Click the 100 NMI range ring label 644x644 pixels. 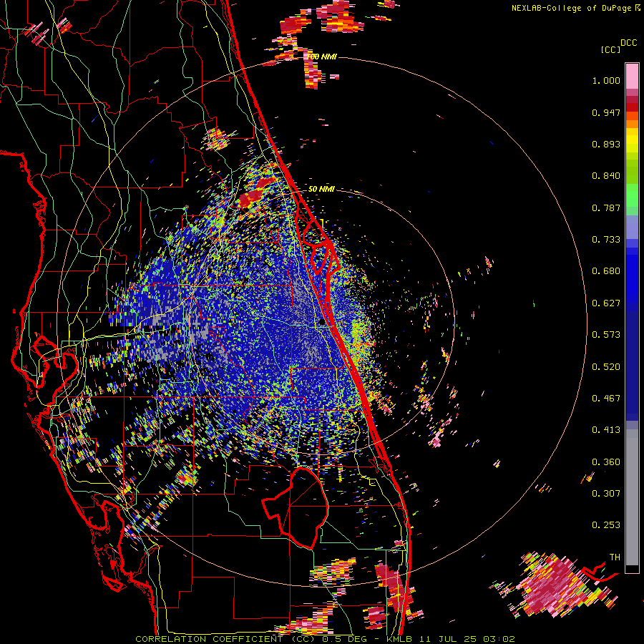(x=322, y=57)
